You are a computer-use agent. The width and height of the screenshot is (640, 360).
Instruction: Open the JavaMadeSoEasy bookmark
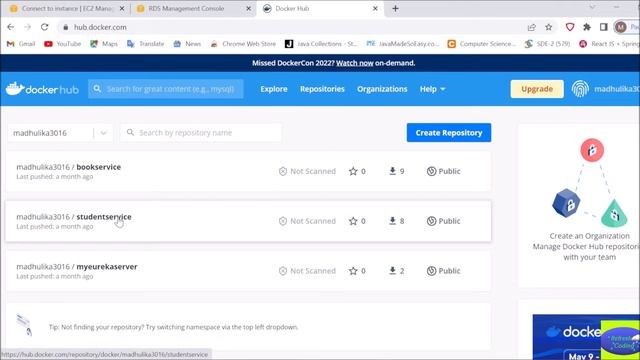coord(402,44)
